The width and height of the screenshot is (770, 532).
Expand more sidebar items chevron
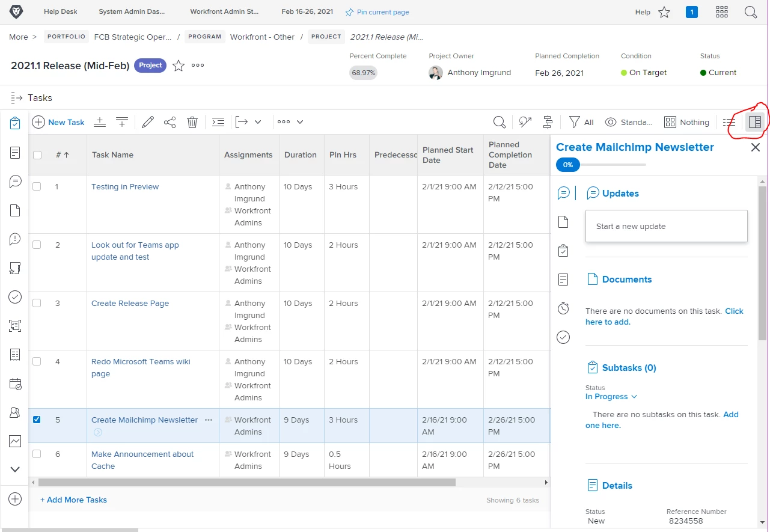16,469
